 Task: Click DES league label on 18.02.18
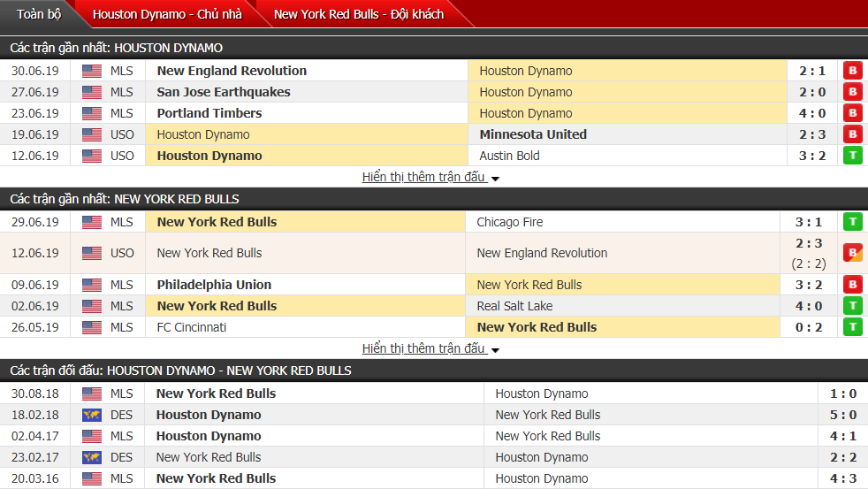[121, 415]
